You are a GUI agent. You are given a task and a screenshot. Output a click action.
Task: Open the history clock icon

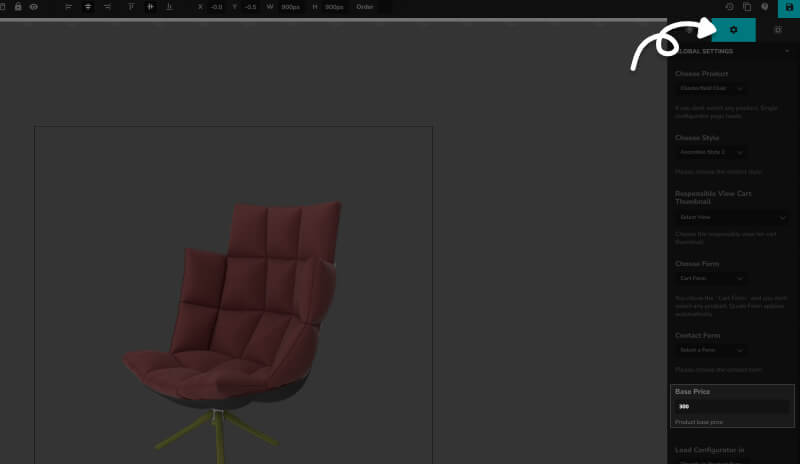[730, 7]
